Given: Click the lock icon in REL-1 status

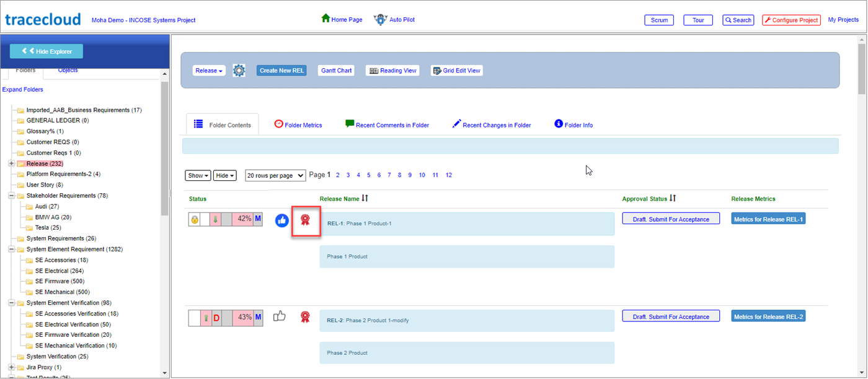Looking at the screenshot, I should coord(195,219).
